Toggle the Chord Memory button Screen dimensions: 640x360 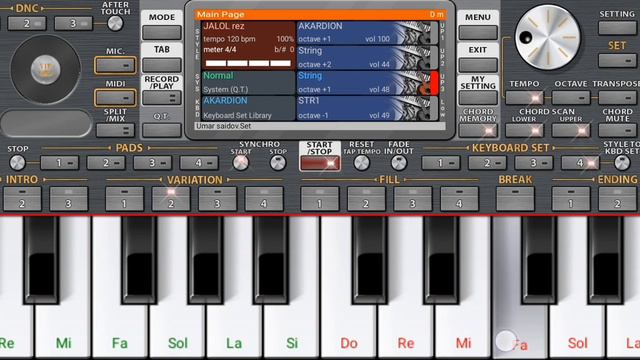[x=478, y=131]
